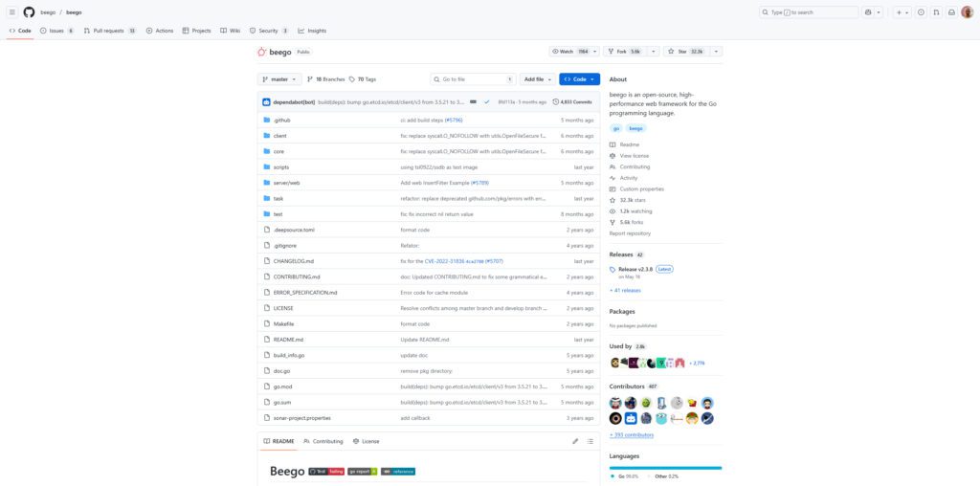Expand the Add file dropdown

[537, 79]
